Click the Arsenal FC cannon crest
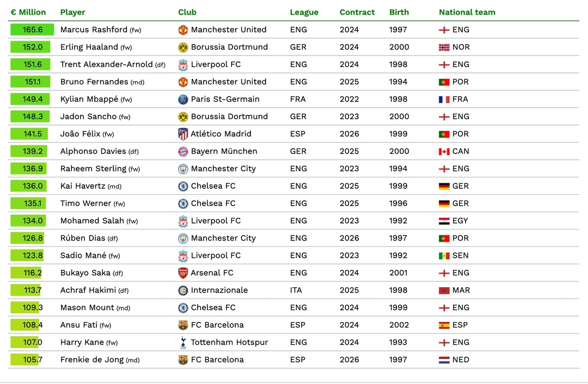Screen dimensions: 588x384 pos(183,273)
